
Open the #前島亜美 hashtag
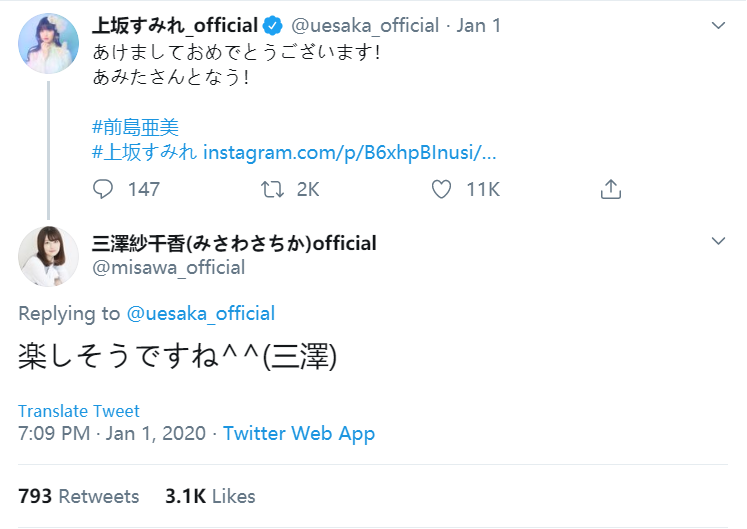pyautogui.click(x=135, y=128)
